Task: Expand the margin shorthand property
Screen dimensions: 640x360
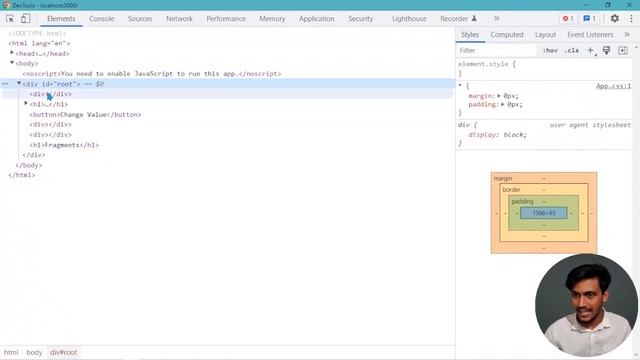Action: (499, 96)
